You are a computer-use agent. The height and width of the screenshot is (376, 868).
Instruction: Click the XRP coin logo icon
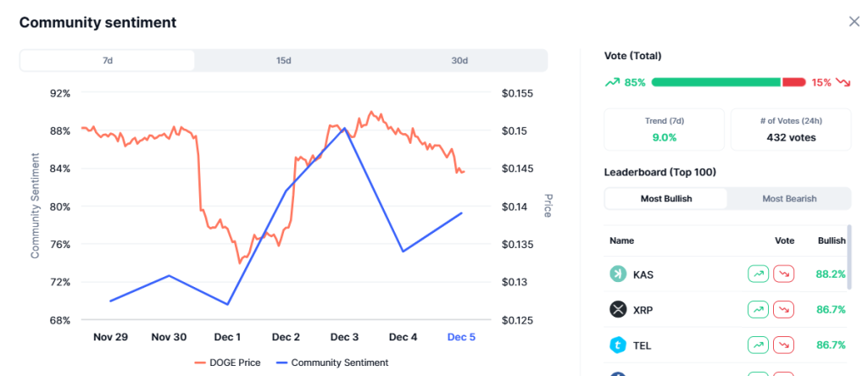click(x=618, y=310)
